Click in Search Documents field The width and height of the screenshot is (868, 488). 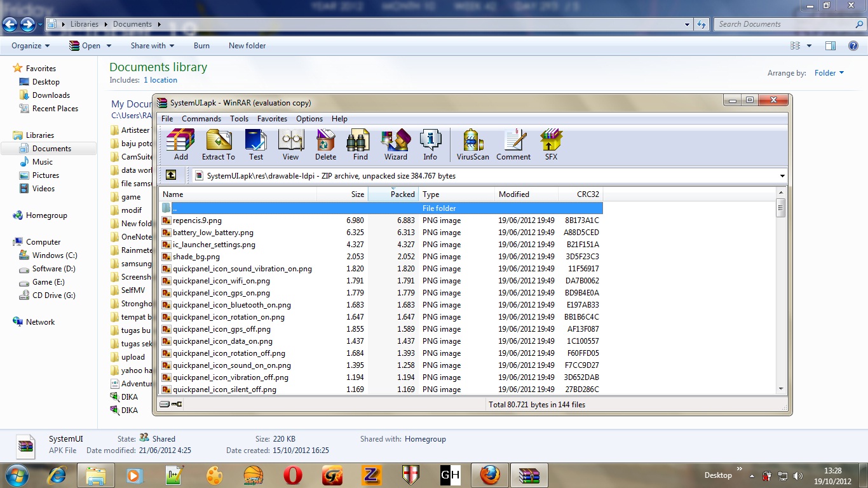[784, 24]
